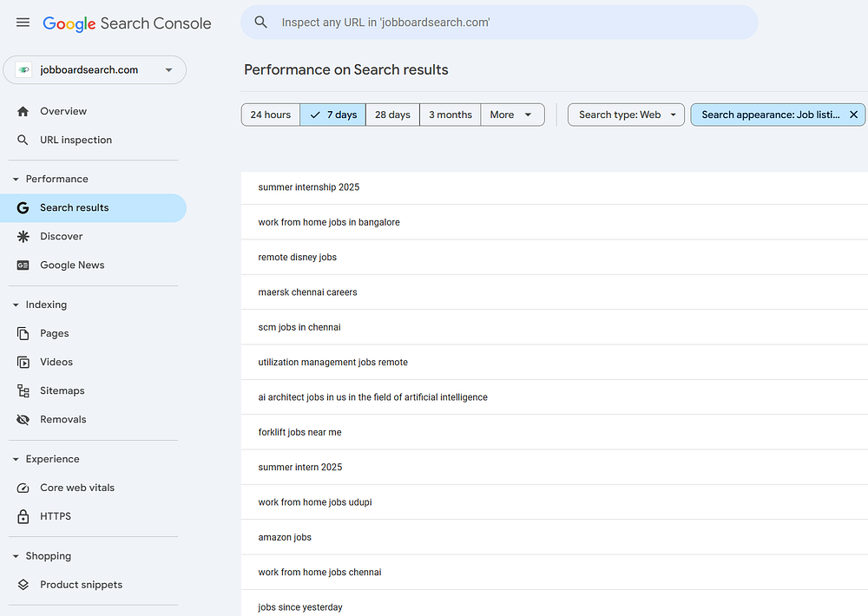Viewport: 868px width, 616px height.
Task: Click query 'work from home jobs udupi'
Action: point(315,502)
